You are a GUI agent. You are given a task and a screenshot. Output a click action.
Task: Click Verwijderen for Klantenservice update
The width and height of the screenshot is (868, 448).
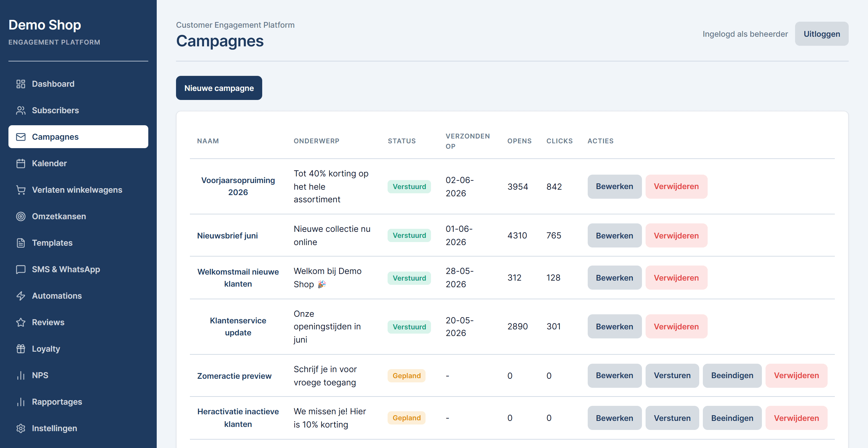tap(676, 326)
